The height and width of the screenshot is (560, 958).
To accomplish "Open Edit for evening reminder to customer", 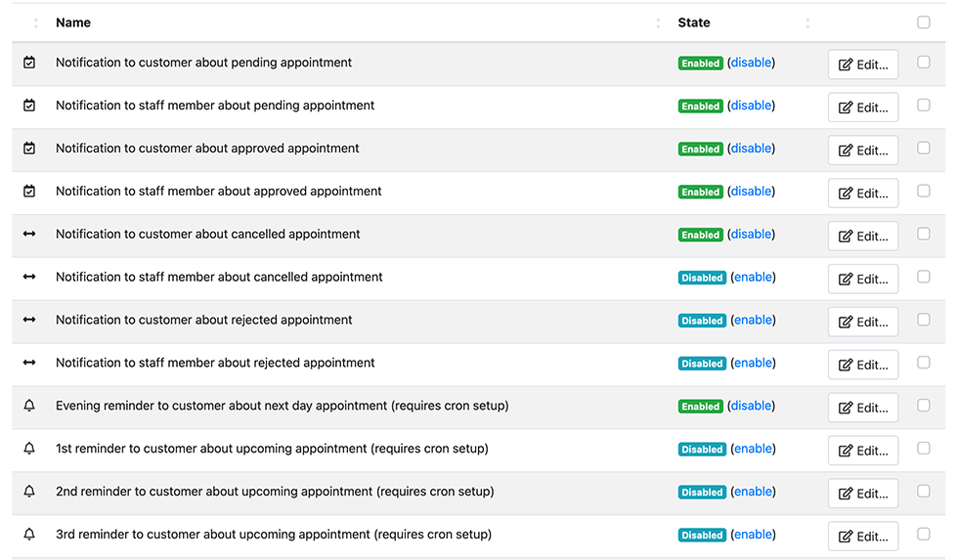I will coord(862,408).
